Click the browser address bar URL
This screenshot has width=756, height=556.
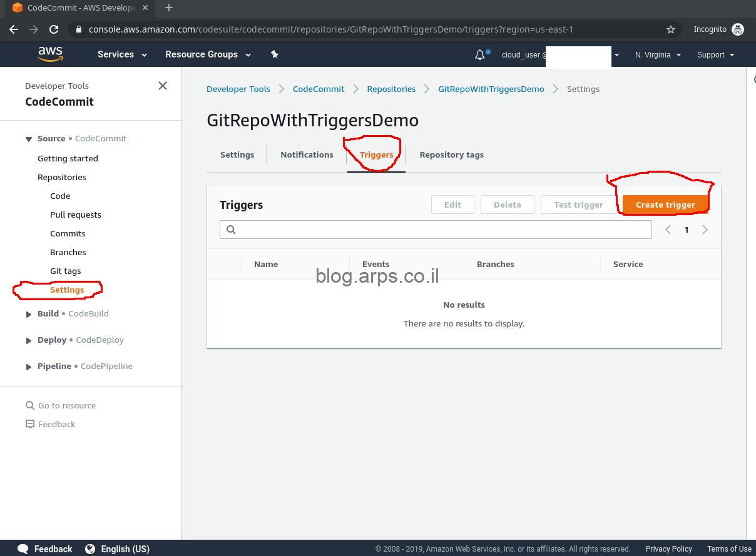coord(331,29)
